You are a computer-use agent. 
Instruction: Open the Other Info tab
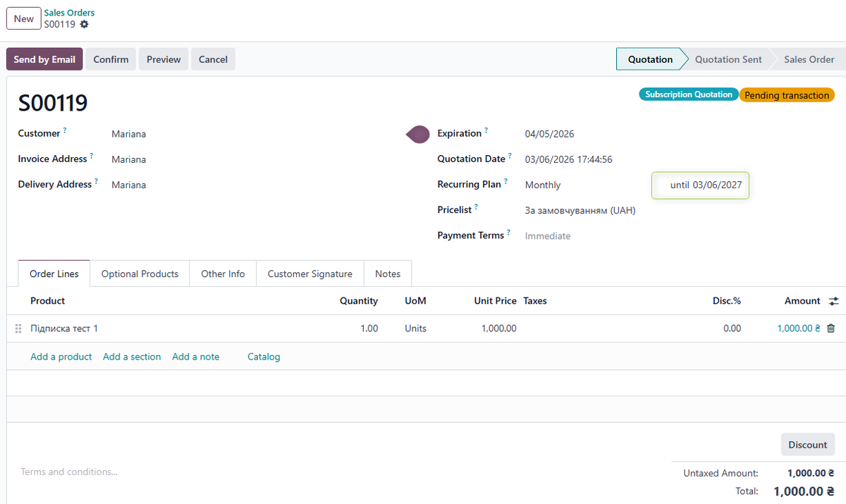[223, 273]
